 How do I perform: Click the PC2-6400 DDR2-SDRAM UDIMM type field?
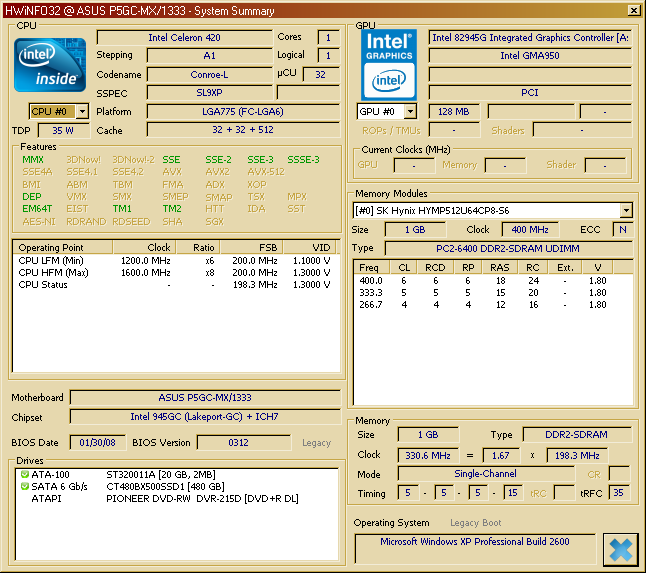pos(508,248)
